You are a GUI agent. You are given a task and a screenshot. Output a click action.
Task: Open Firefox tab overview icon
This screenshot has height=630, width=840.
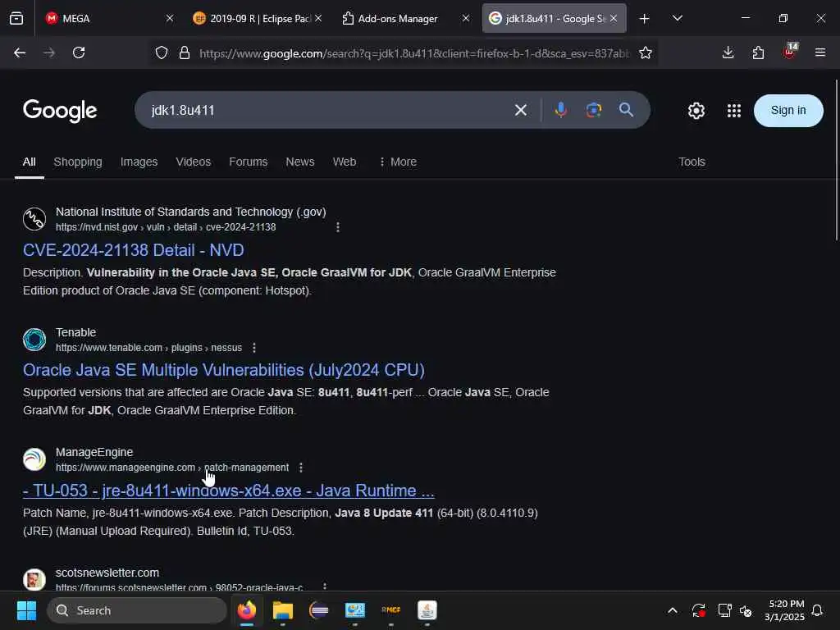[x=16, y=19]
